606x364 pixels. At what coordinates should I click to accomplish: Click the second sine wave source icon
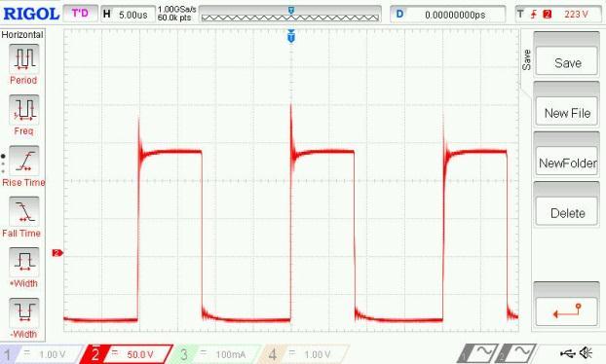[x=516, y=352]
